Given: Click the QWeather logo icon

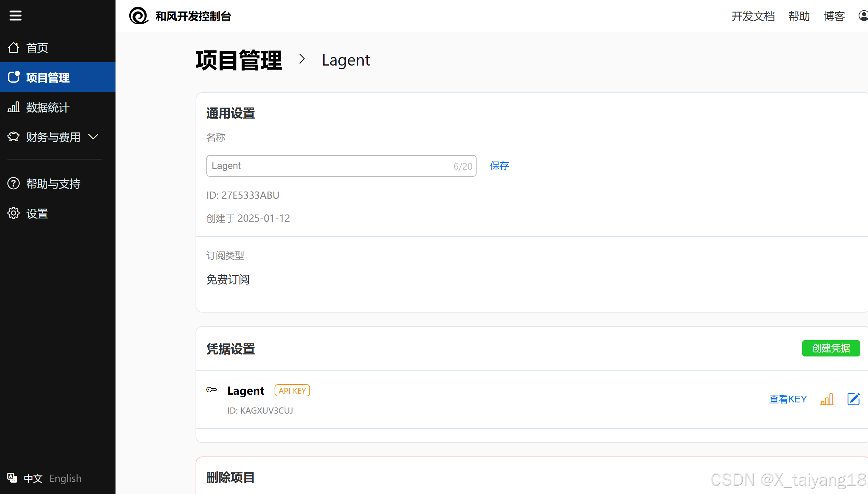Looking at the screenshot, I should tap(139, 16).
